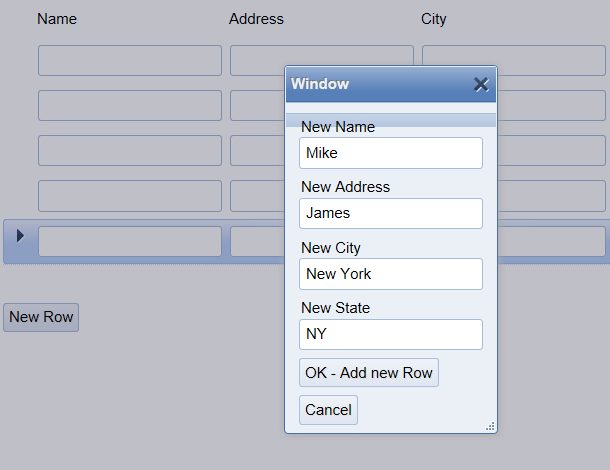Focus the New State field containing NY

coord(391,335)
